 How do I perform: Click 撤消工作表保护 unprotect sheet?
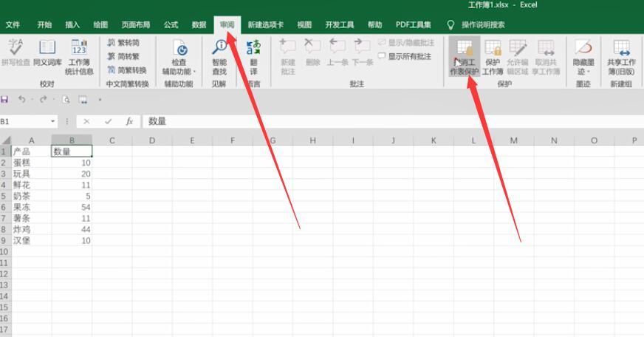pos(465,57)
